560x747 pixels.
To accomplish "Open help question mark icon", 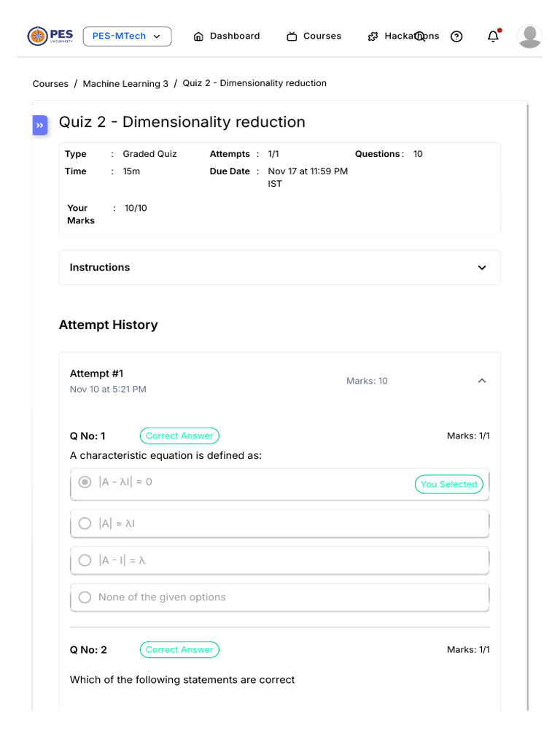I will (x=456, y=36).
